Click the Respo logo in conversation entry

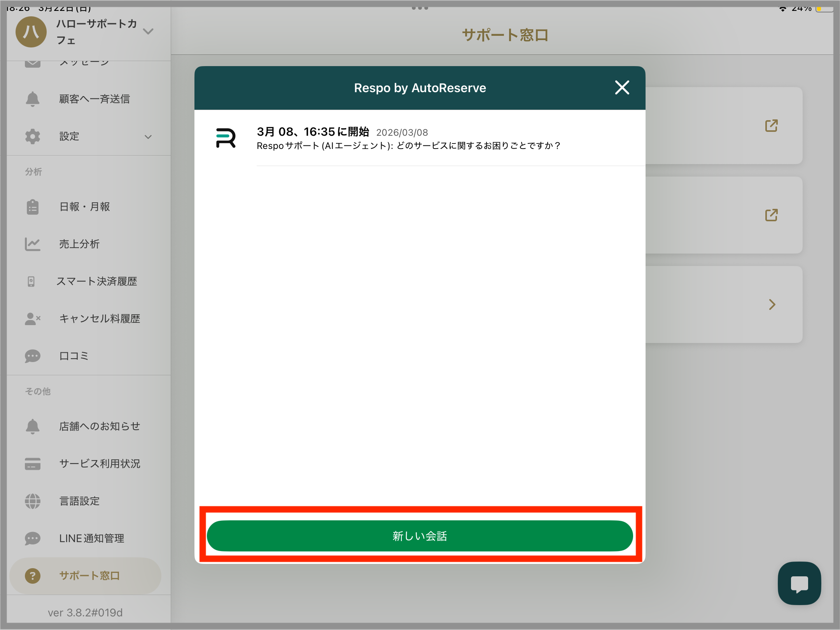(226, 138)
